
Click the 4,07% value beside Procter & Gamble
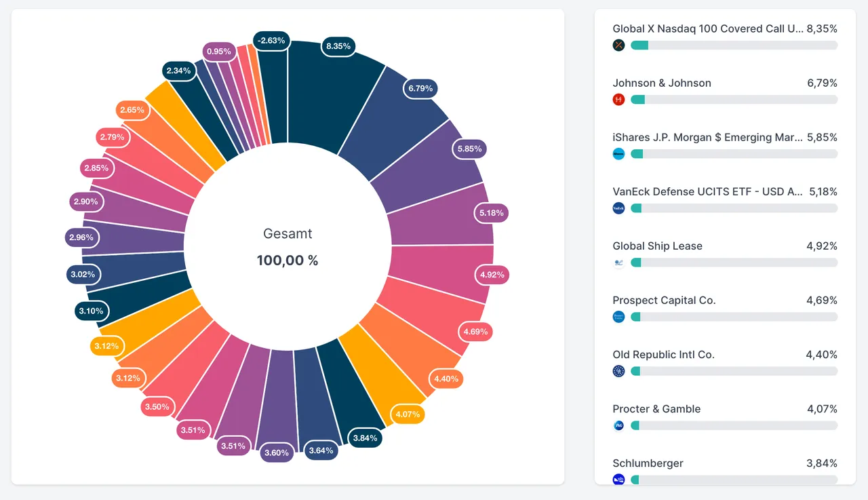point(822,408)
